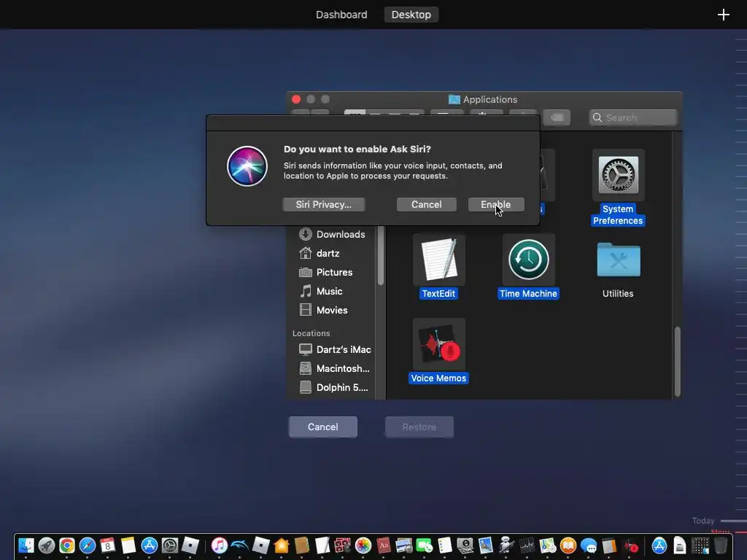Click the Locations section header
747x560 pixels.
coord(311,333)
